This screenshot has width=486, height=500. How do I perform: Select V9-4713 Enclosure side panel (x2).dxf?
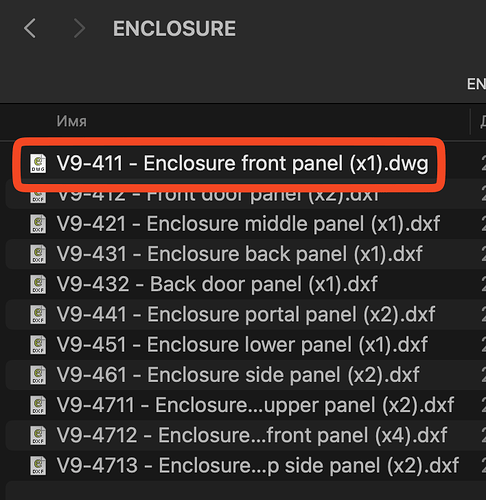(x=246, y=466)
